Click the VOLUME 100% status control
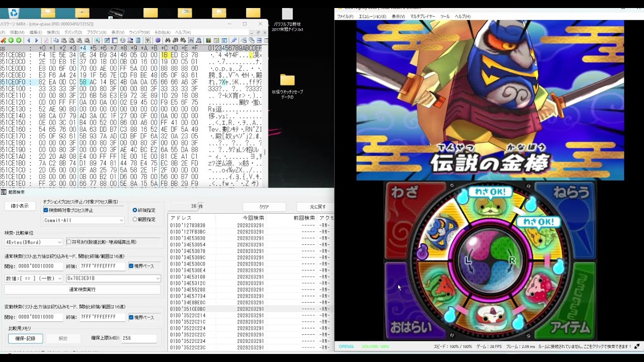The height and width of the screenshot is (362, 644). pos(375,346)
